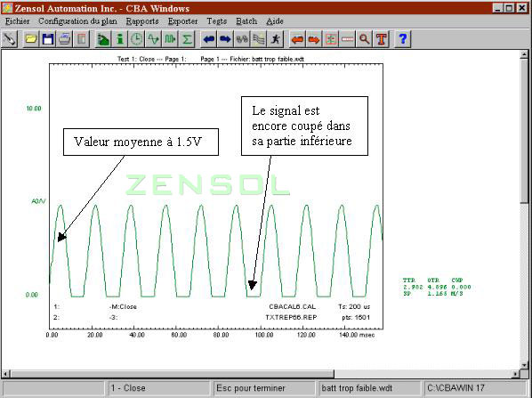The height and width of the screenshot is (398, 532).
Task: Open the Rapports menu
Action: (x=142, y=21)
